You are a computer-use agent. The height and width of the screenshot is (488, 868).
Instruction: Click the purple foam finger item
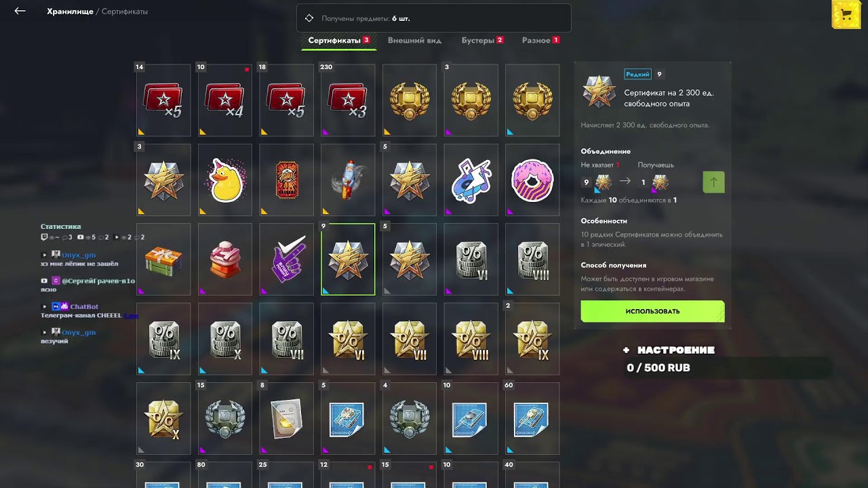(x=286, y=260)
